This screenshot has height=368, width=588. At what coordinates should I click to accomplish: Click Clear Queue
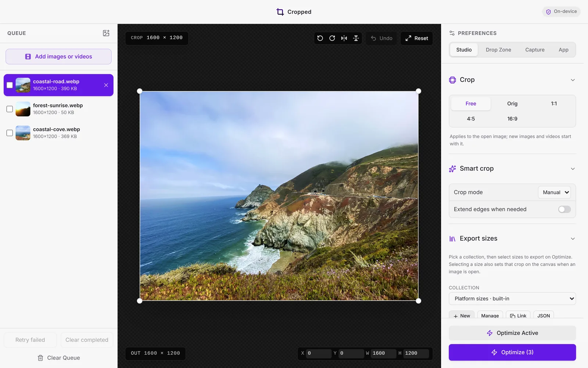click(x=59, y=358)
